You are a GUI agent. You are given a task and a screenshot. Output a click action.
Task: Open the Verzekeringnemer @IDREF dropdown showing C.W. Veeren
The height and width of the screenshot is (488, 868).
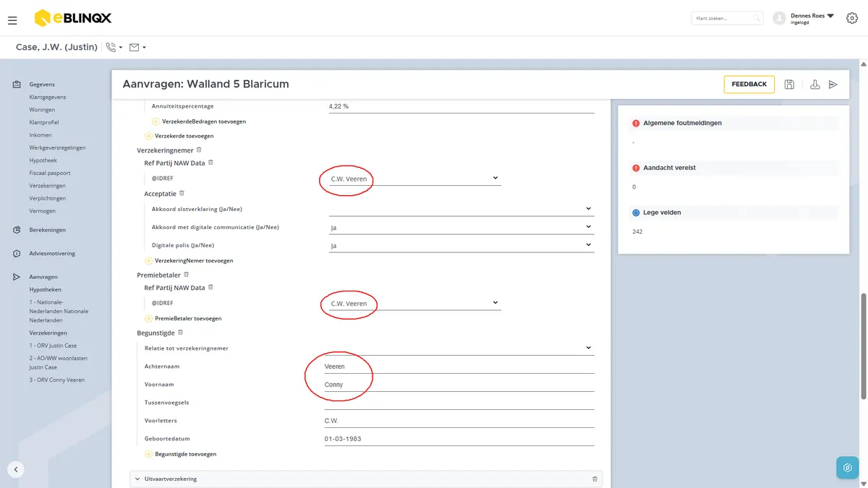pyautogui.click(x=414, y=178)
